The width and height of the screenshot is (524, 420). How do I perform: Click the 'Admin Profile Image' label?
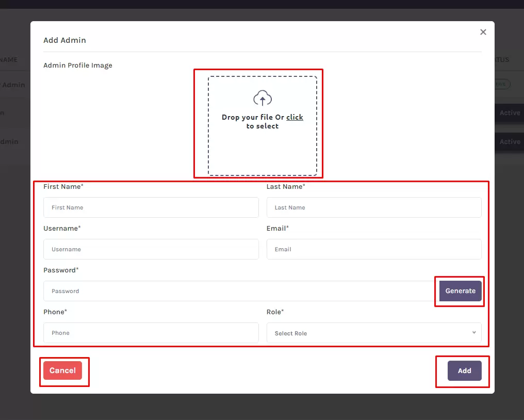pos(78,65)
